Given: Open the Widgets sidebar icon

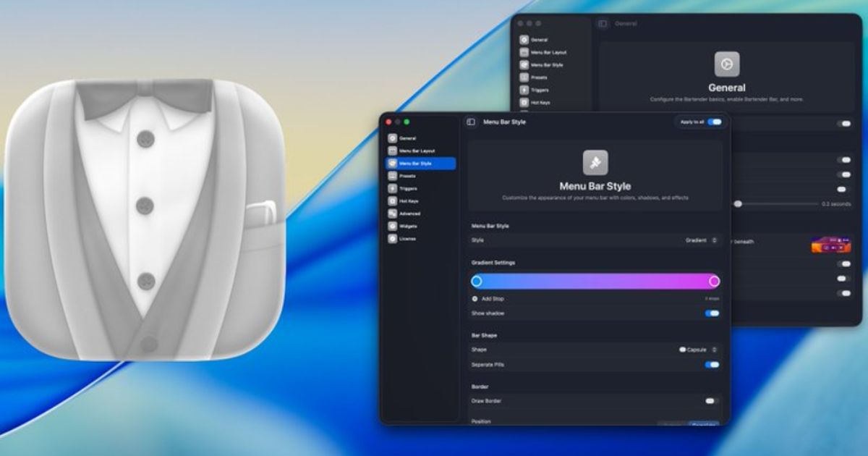Looking at the screenshot, I should [x=393, y=226].
